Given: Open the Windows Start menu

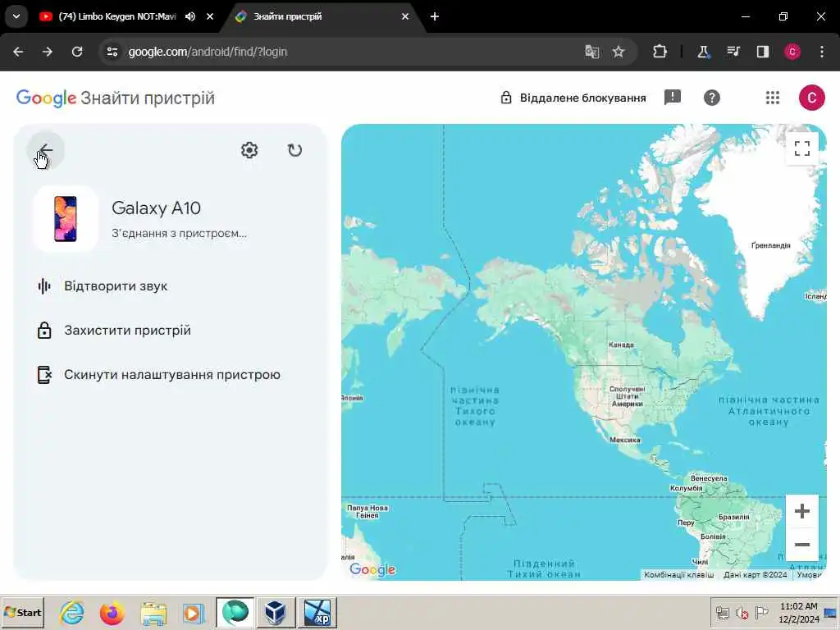Looking at the screenshot, I should [22, 612].
